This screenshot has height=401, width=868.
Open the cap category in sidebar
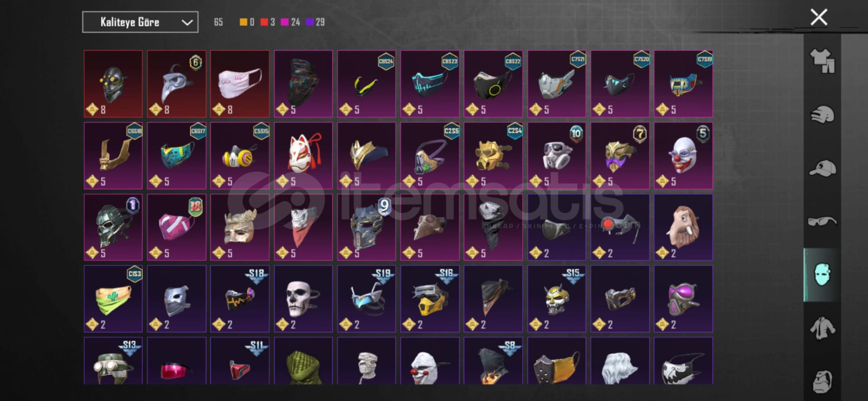coord(822,168)
